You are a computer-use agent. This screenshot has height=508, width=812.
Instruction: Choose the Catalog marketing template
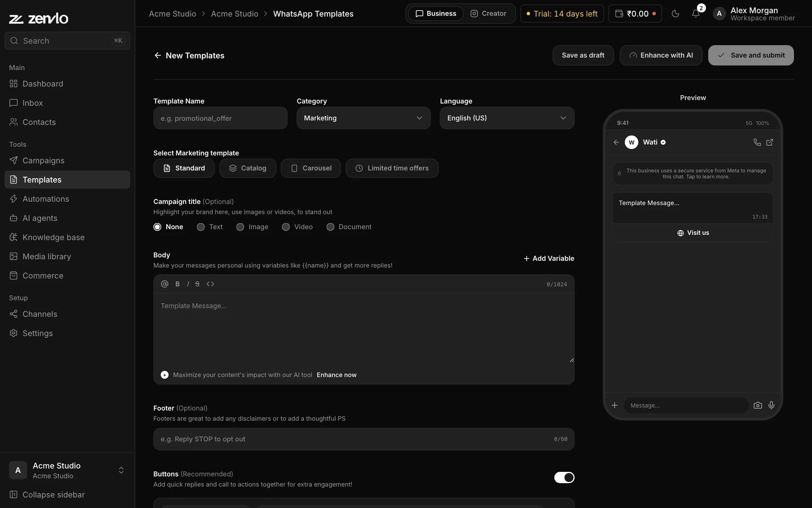coord(247,168)
